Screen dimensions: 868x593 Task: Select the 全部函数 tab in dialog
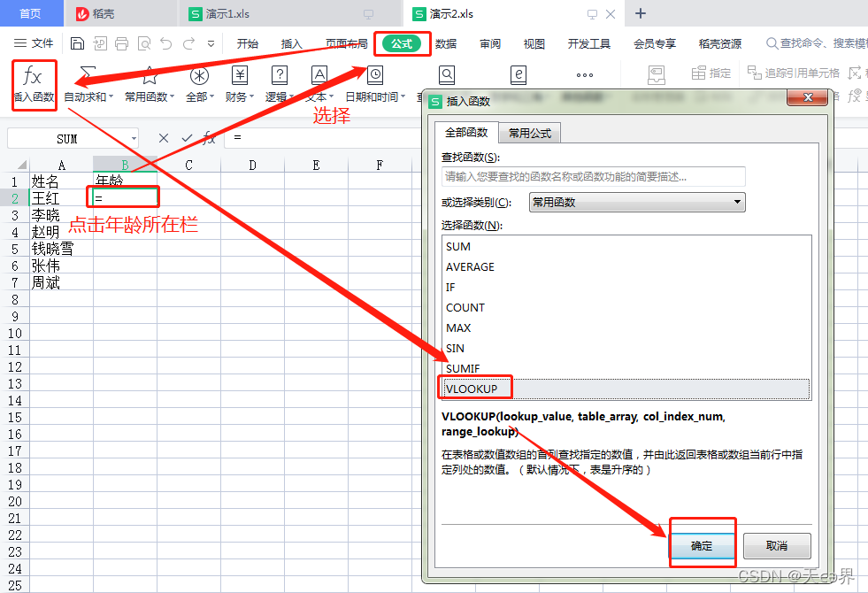tap(466, 133)
